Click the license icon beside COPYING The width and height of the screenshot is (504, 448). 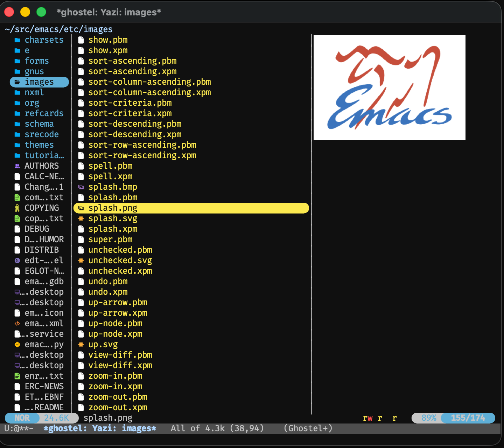pyautogui.click(x=17, y=208)
